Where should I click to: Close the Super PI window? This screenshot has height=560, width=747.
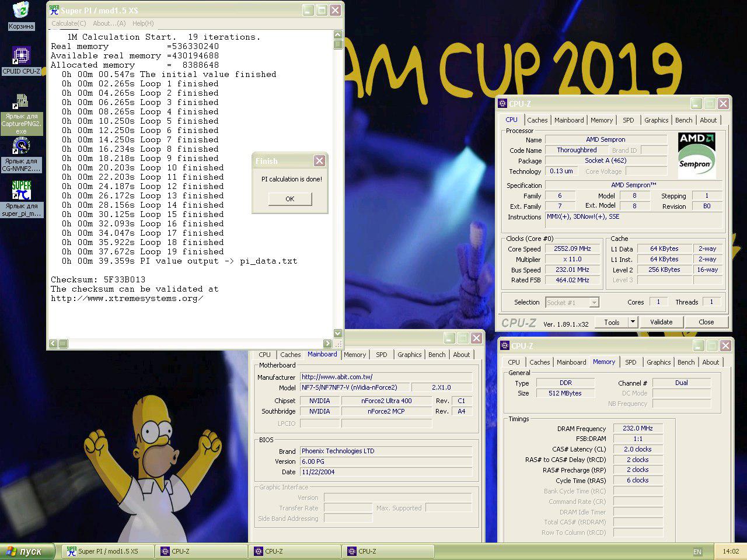tap(335, 10)
